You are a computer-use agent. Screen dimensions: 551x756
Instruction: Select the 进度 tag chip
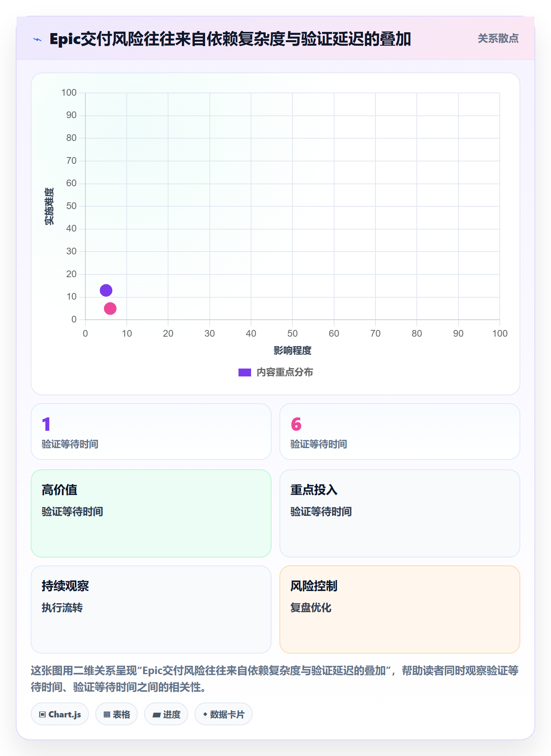point(166,714)
